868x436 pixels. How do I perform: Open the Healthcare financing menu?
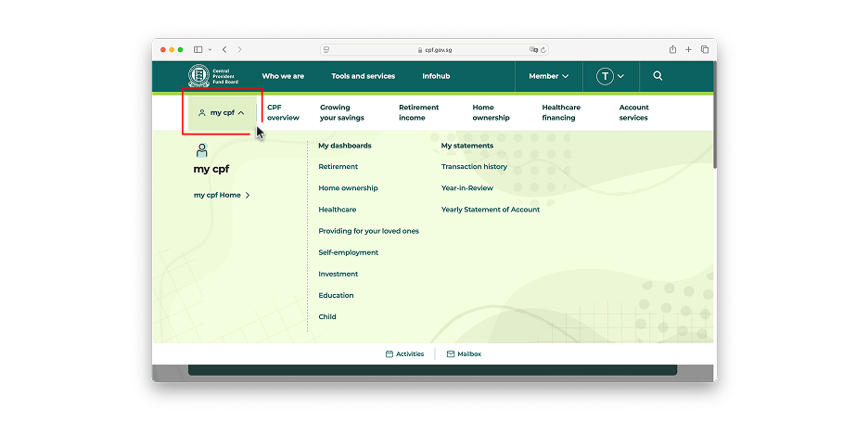(x=561, y=112)
